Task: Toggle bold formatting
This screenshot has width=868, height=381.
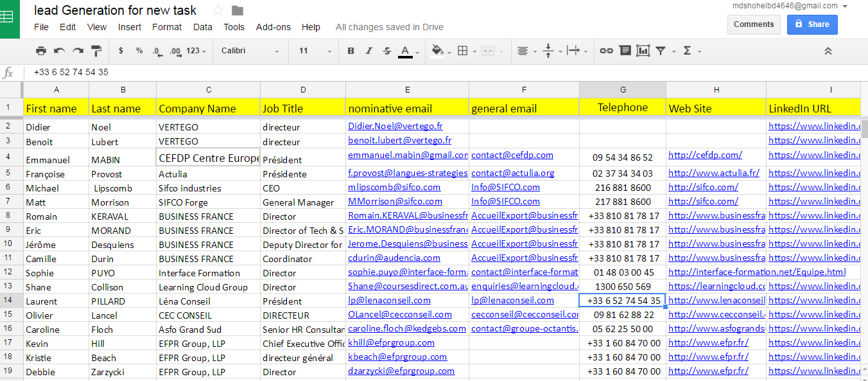Action: (351, 51)
